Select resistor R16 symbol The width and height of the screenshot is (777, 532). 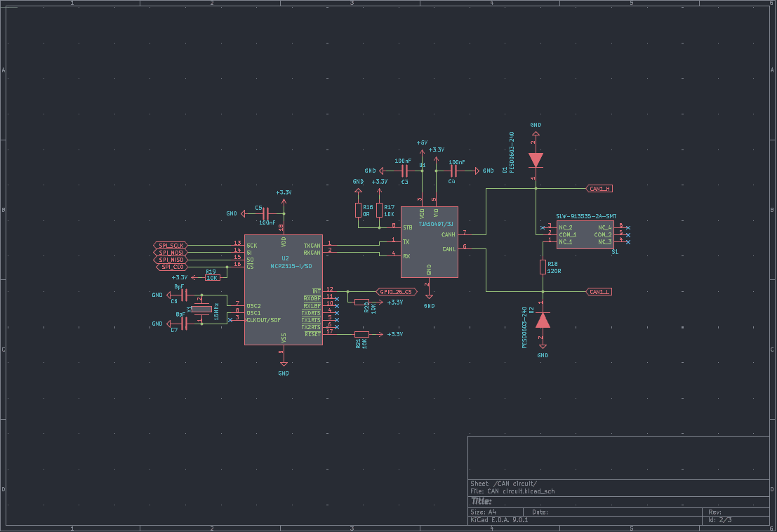(358, 210)
